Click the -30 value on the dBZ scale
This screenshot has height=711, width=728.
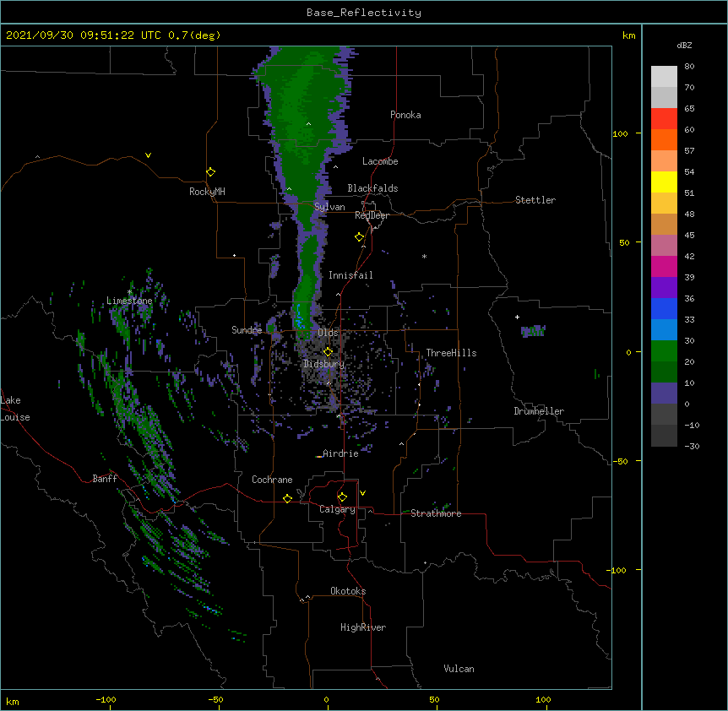pos(692,446)
